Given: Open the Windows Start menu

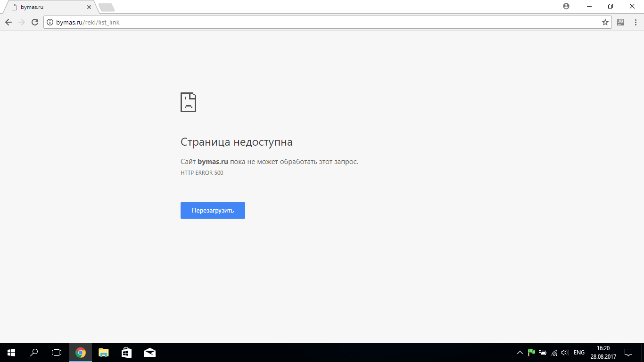Looking at the screenshot, I should click(11, 353).
